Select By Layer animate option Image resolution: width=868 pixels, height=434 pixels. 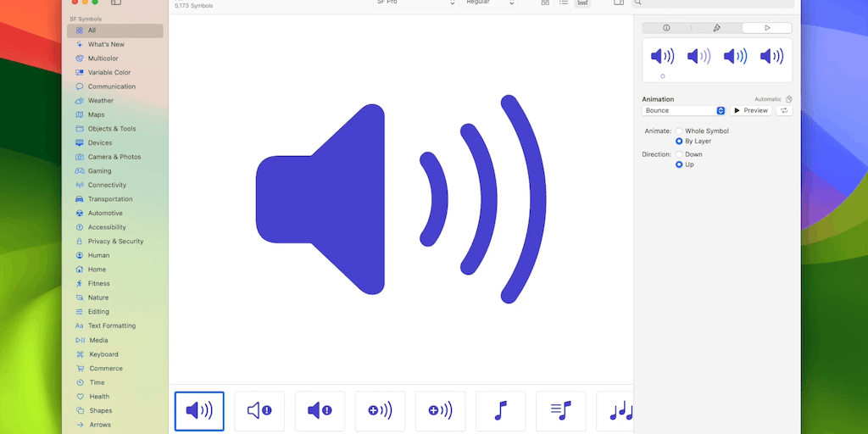(x=679, y=142)
